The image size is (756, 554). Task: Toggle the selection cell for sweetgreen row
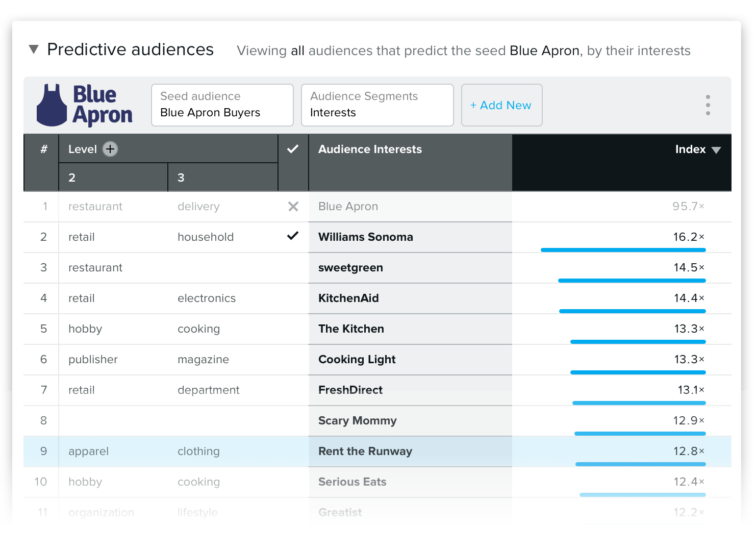click(x=293, y=268)
